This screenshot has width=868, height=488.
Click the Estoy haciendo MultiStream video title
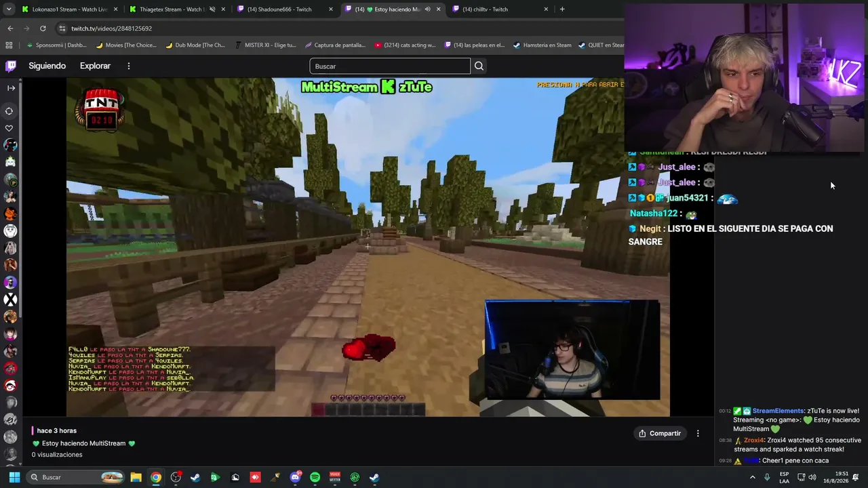point(83,443)
